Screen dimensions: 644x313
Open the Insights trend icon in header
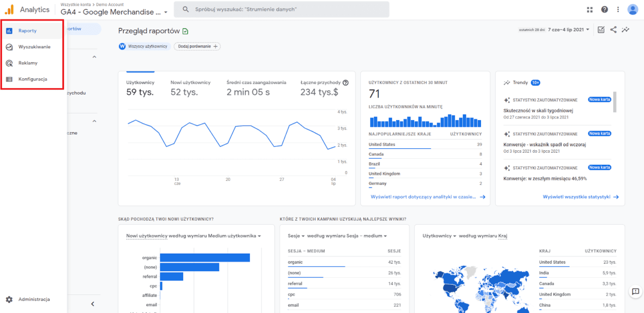coord(625,30)
